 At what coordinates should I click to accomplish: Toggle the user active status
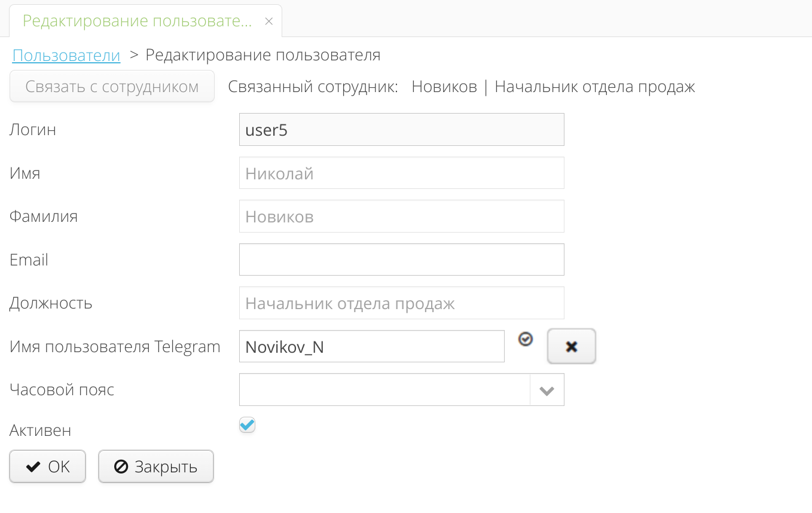click(x=247, y=425)
